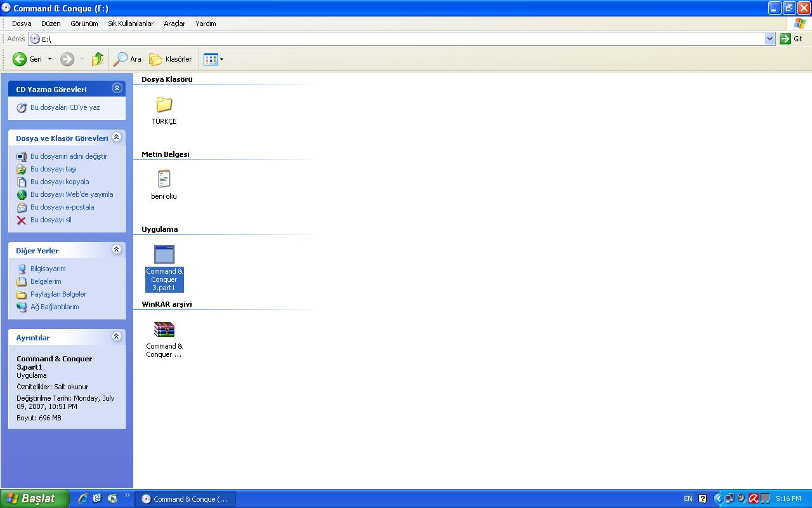Launch Internet Explorer from quick launch

point(82,498)
